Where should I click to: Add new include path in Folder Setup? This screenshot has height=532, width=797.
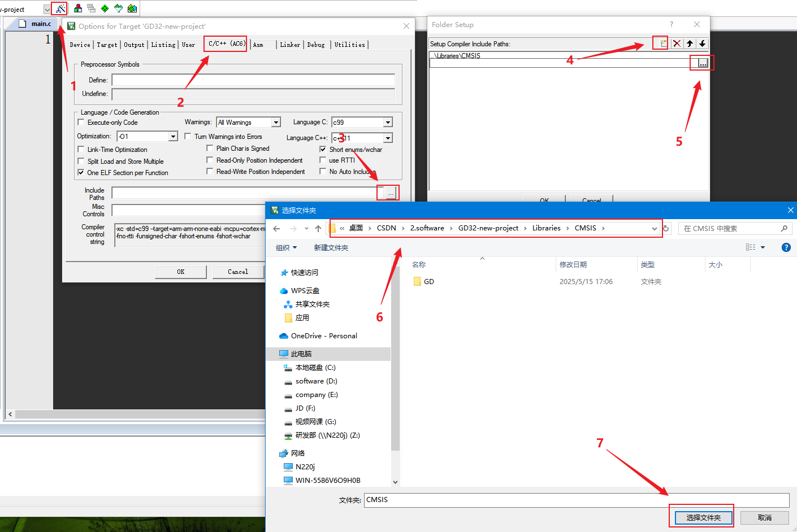663,43
